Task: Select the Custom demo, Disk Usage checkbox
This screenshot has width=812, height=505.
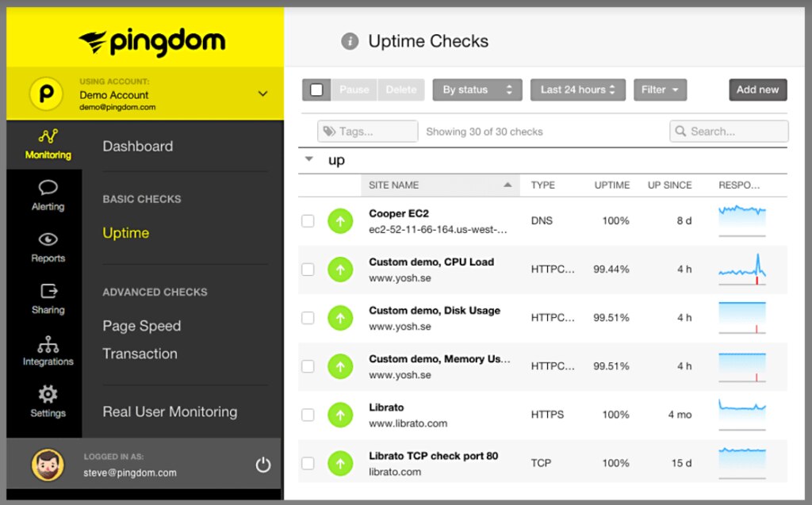Action: (308, 318)
